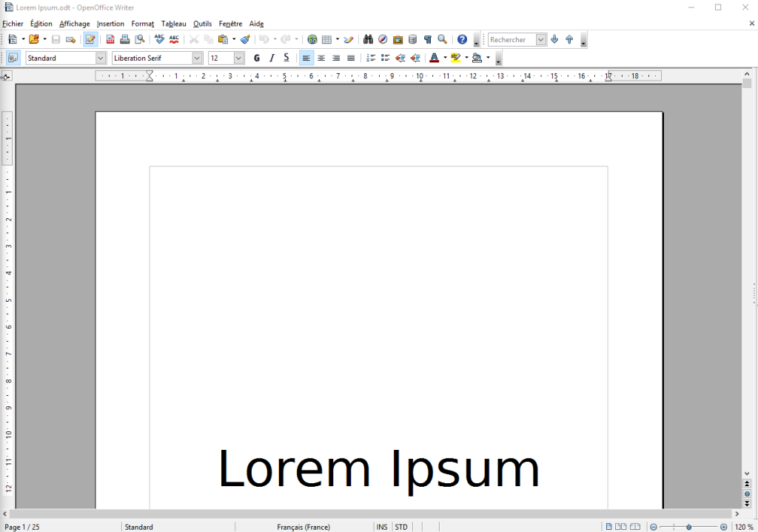Open the print preview
The width and height of the screenshot is (758, 532).
[x=139, y=39]
